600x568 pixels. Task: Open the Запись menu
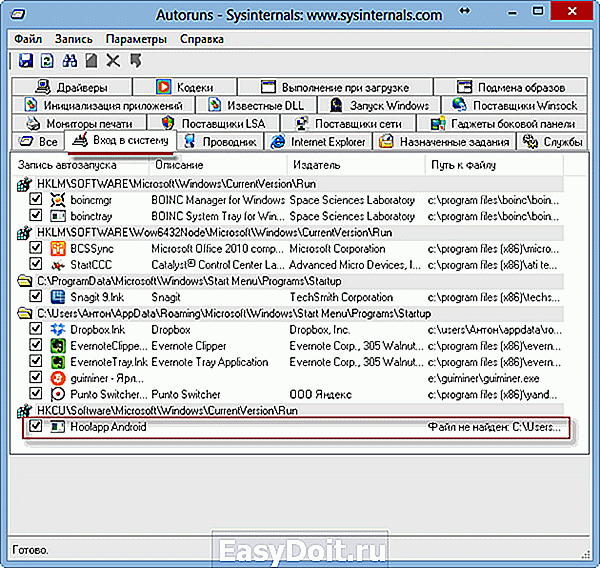73,39
